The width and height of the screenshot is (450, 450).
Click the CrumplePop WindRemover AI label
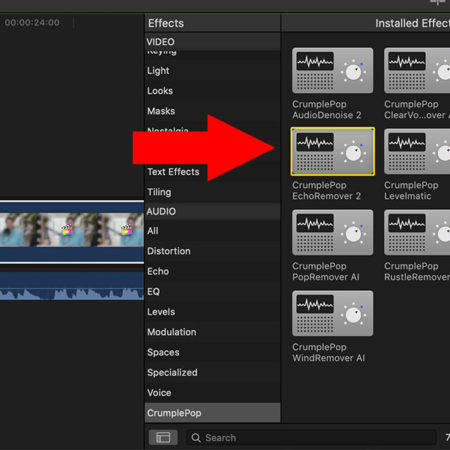[x=328, y=353]
